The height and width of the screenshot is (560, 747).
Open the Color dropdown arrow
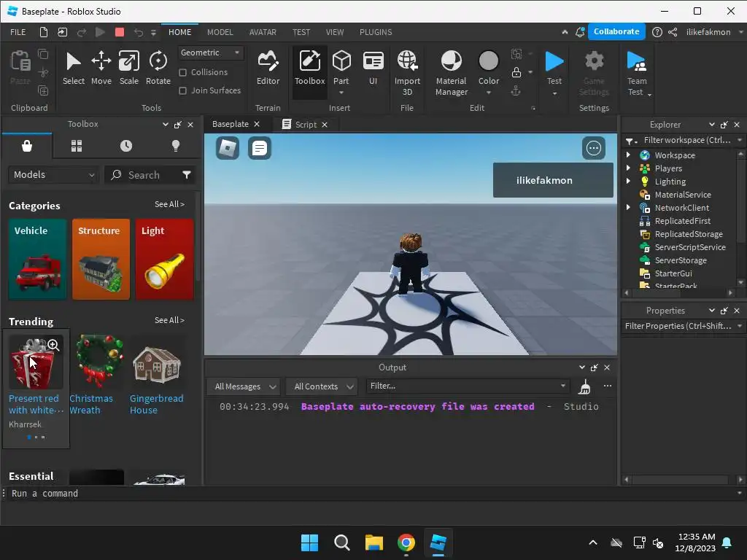pos(488,93)
